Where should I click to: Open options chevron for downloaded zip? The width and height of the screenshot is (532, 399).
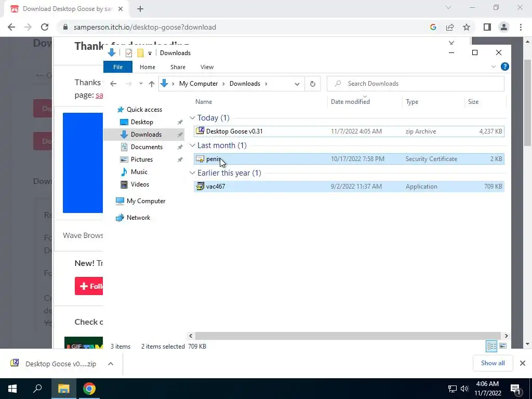(111, 364)
